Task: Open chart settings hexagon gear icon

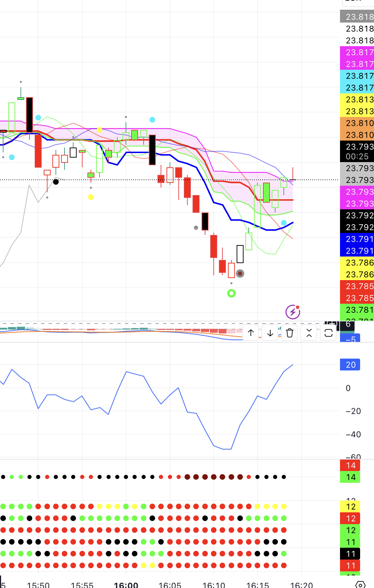Action: pos(360,585)
